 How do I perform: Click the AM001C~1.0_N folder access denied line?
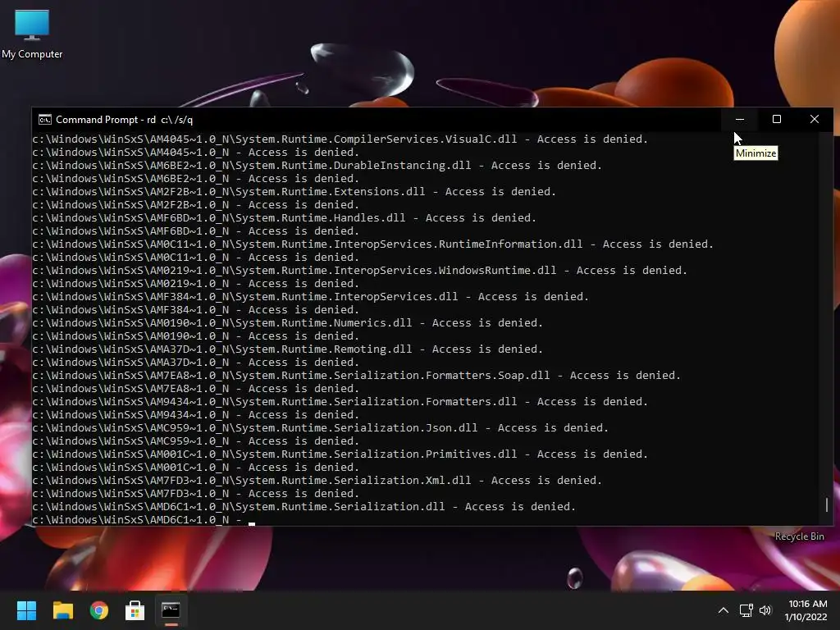tap(196, 467)
